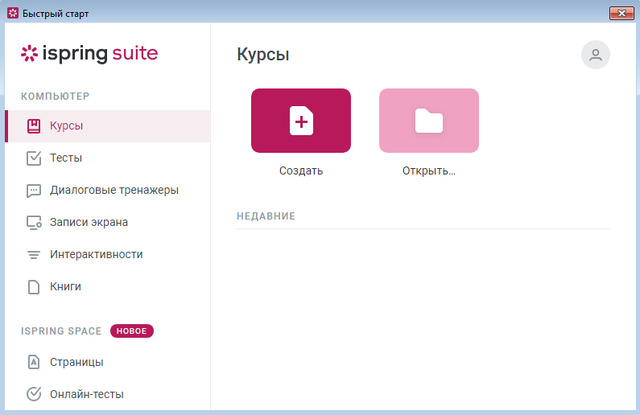Click the Тесты checkmark icon
The image size is (640, 415).
pos(33,158)
